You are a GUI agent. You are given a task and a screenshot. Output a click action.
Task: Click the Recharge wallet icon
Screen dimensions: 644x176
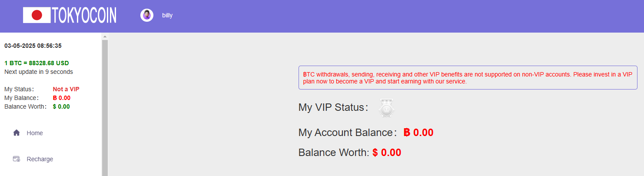coord(17,159)
